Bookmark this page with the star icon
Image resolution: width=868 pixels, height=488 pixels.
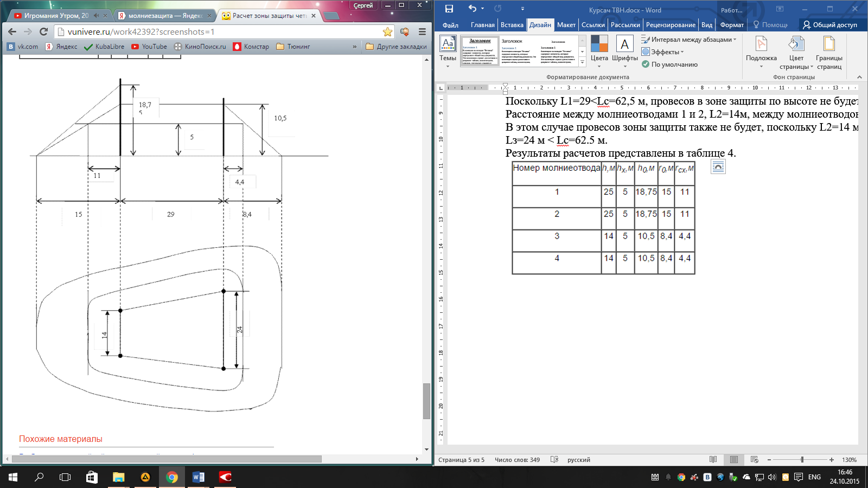coord(387,32)
